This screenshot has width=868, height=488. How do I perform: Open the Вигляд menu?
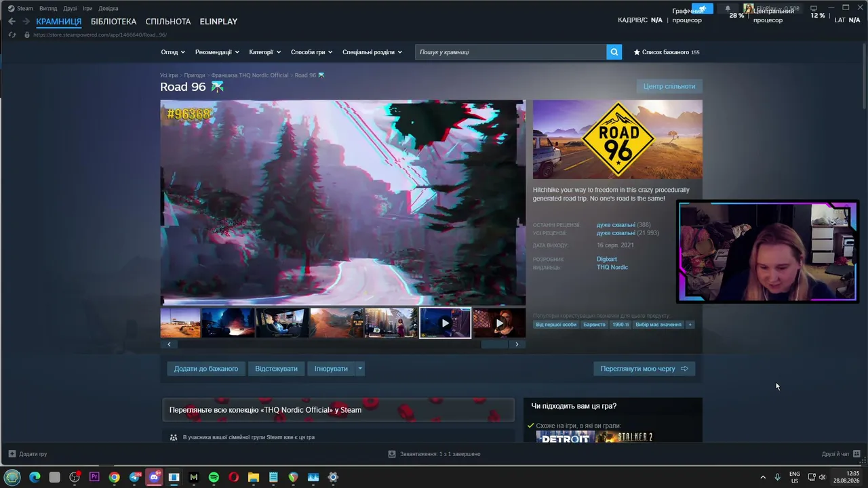[48, 9]
